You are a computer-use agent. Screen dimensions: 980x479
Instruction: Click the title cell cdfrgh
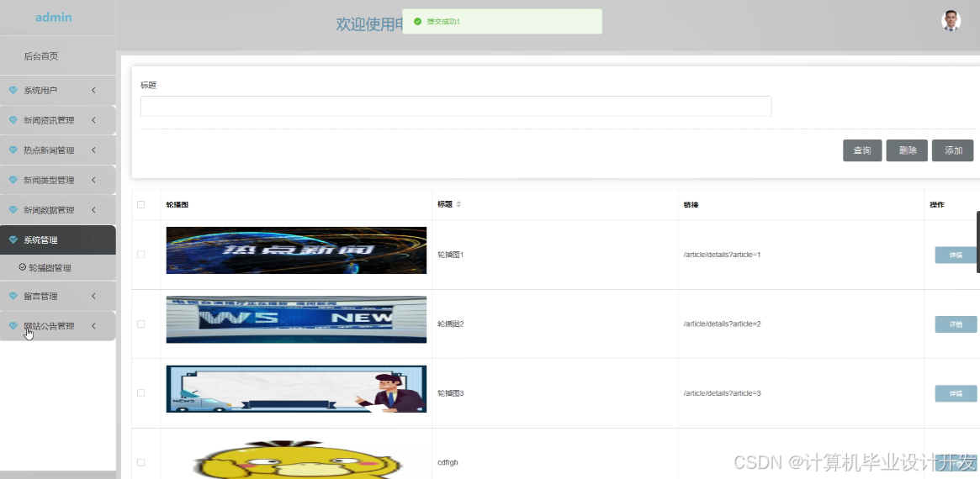(448, 463)
